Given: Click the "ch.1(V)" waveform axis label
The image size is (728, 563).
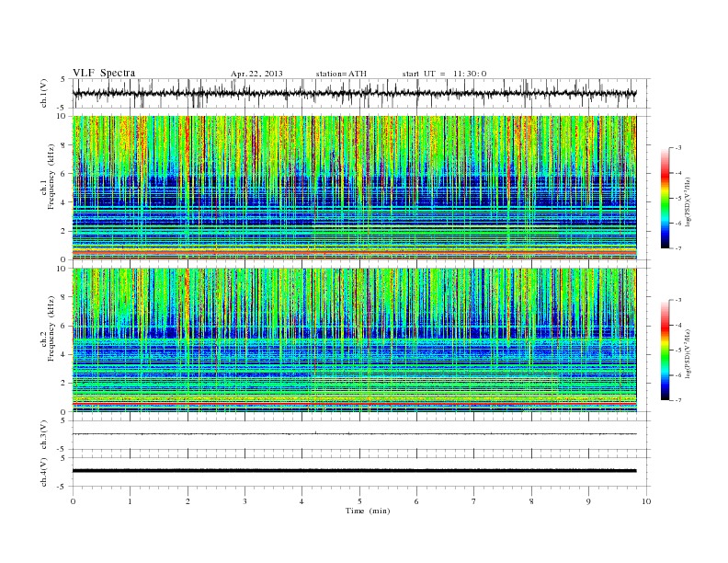Looking at the screenshot, I should coord(44,93).
